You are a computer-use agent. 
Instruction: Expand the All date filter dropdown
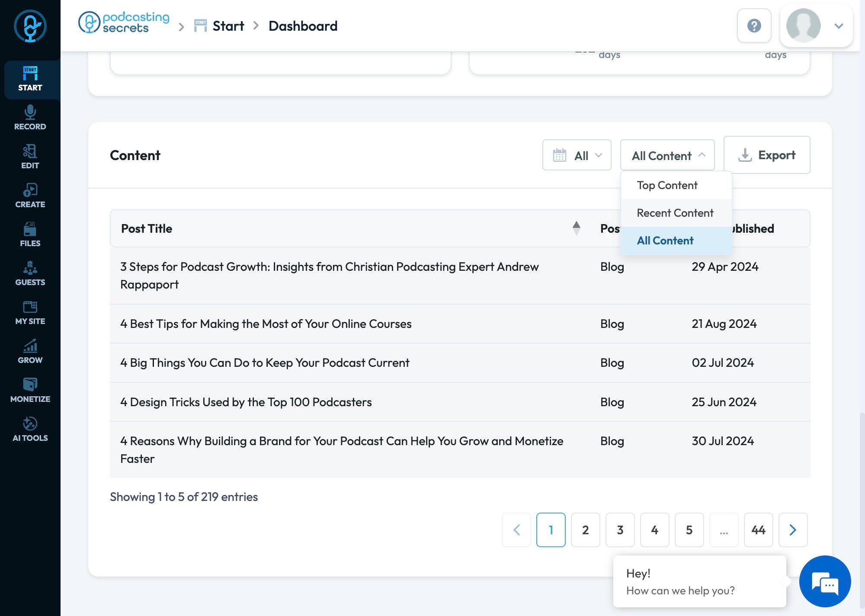[x=577, y=155]
